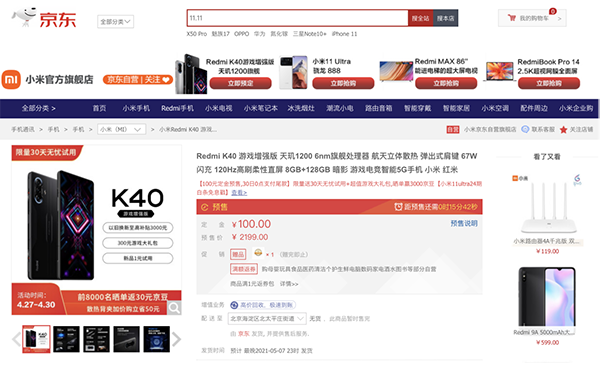Open 路由音箱 navigation tab
This screenshot has height=365, width=600.
(378, 108)
